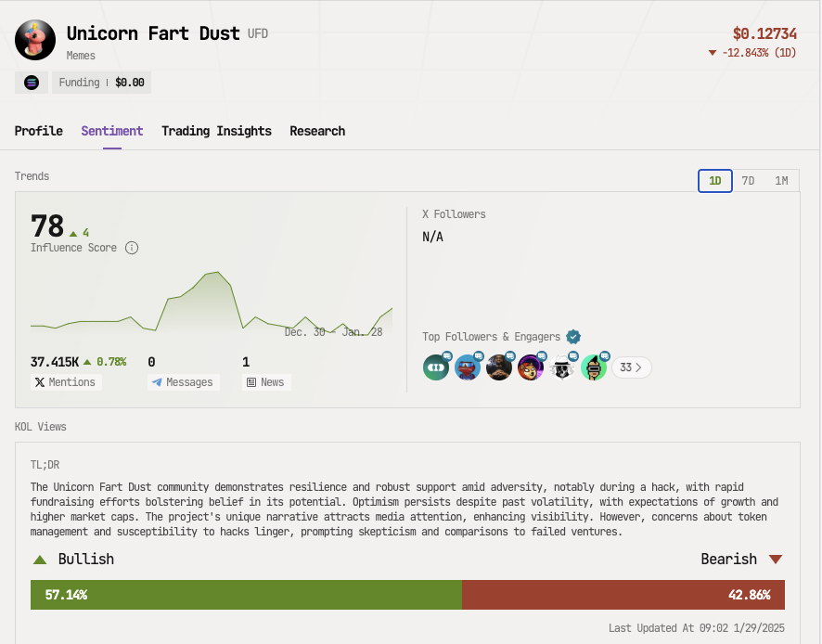Click the UFD ticker symbol
Viewport: 822px width, 644px height.
[258, 34]
